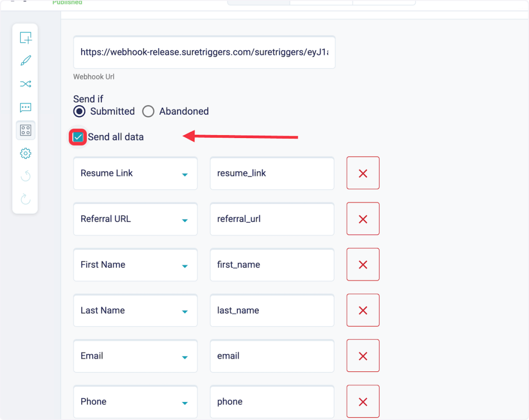Click the add element icon in sidebar
The height and width of the screenshot is (420, 529).
tap(25, 38)
